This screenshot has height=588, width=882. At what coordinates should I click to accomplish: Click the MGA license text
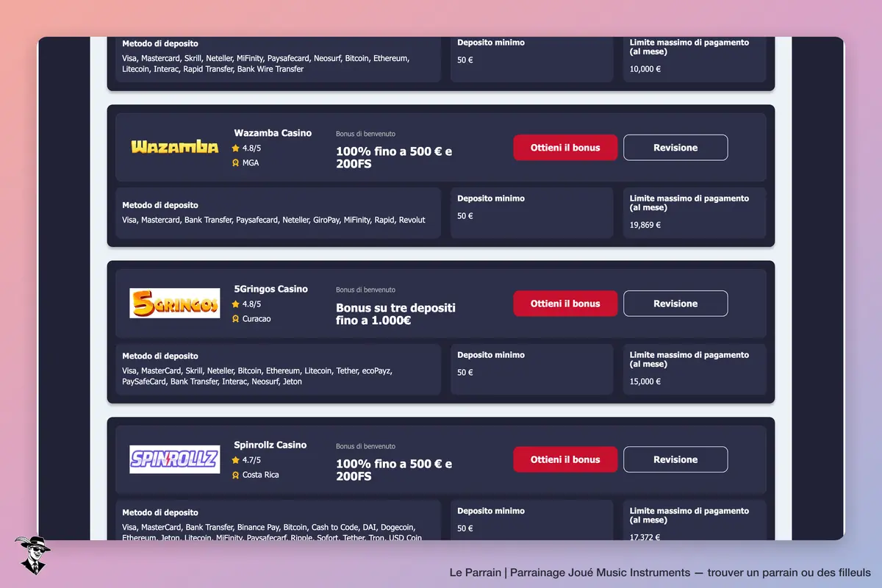click(x=251, y=163)
